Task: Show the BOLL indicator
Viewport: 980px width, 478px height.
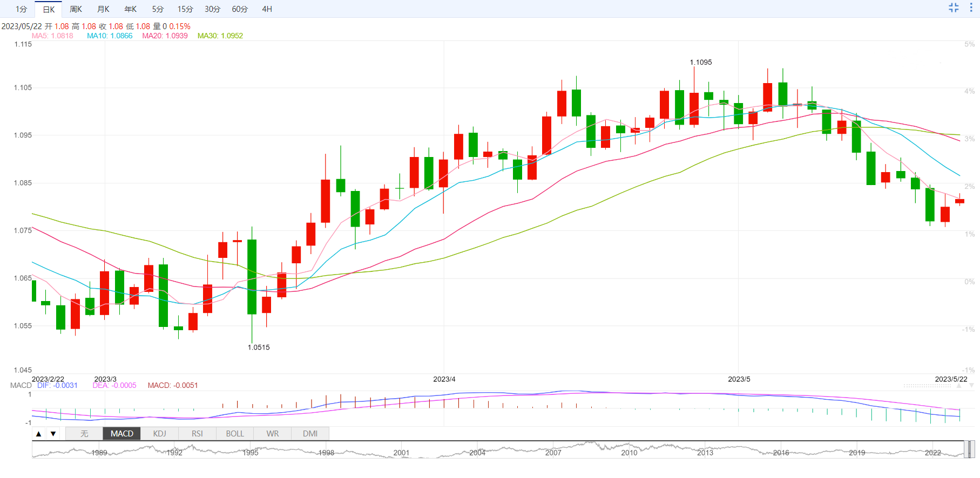Action: (235, 434)
